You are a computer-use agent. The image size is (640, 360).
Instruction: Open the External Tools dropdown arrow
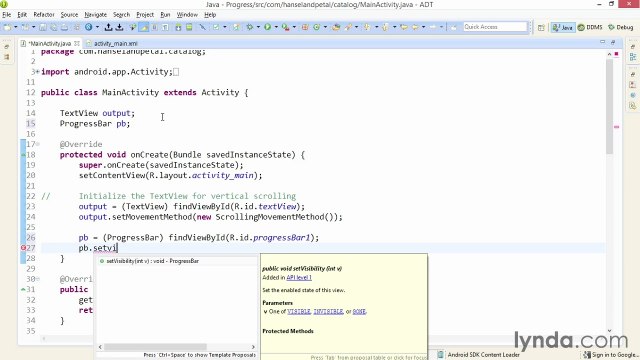pyautogui.click(x=294, y=27)
